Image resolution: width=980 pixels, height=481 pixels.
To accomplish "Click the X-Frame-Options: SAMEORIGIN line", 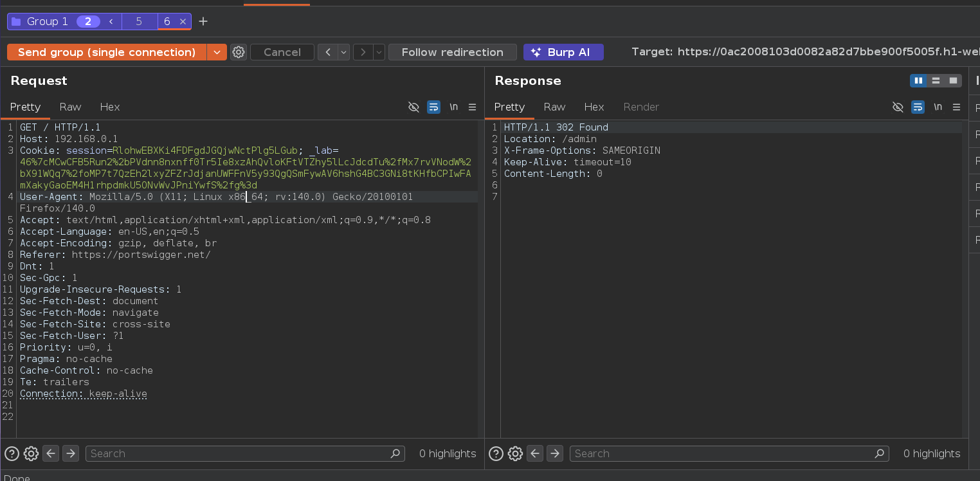I will click(582, 150).
